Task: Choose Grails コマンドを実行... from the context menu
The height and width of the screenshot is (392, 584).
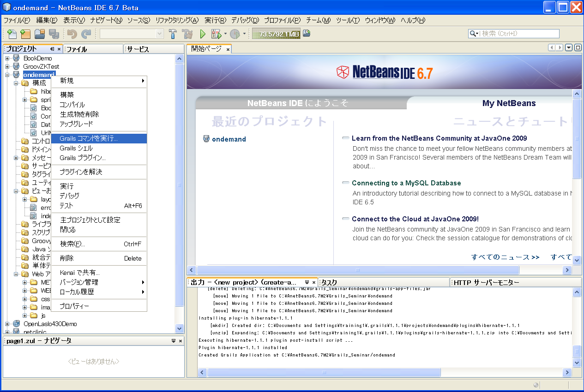Action: [99, 138]
